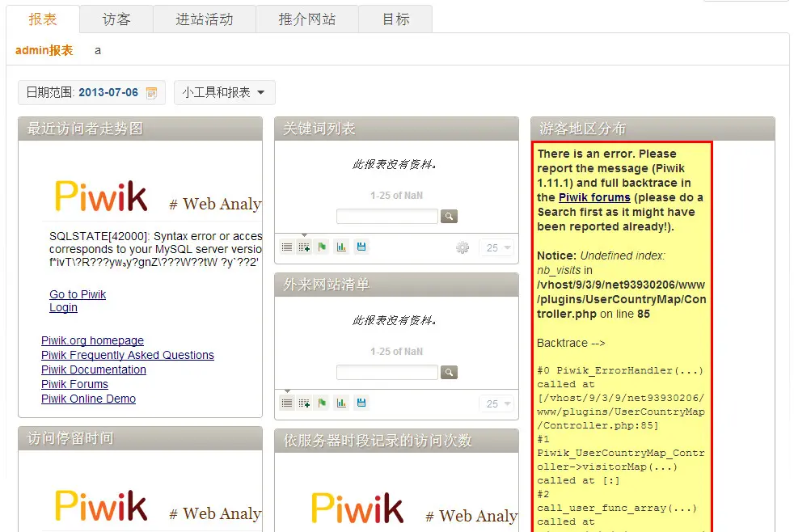Click the search field in 外来网站清单 widget
This screenshot has height=532, width=794.
pos(386,372)
